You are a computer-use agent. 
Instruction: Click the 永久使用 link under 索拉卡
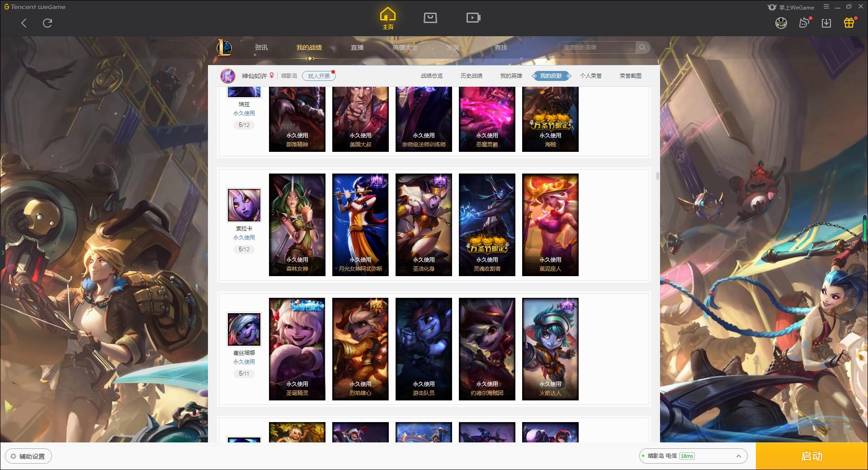(244, 237)
